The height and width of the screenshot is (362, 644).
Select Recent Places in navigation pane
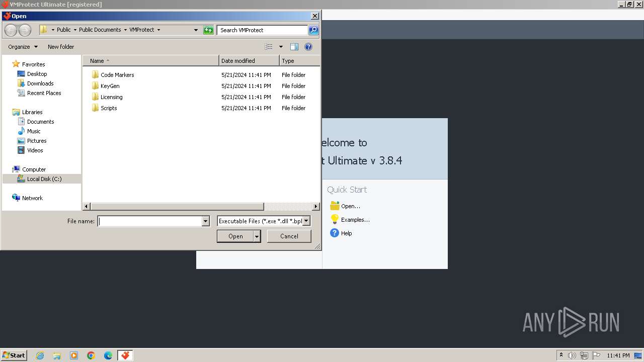44,93
